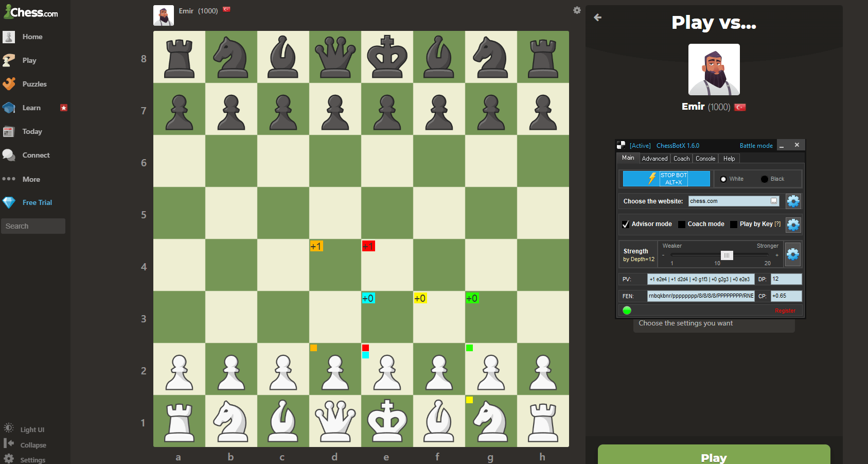Adjust the Strength slider handle
The height and width of the screenshot is (464, 868).
pos(726,255)
